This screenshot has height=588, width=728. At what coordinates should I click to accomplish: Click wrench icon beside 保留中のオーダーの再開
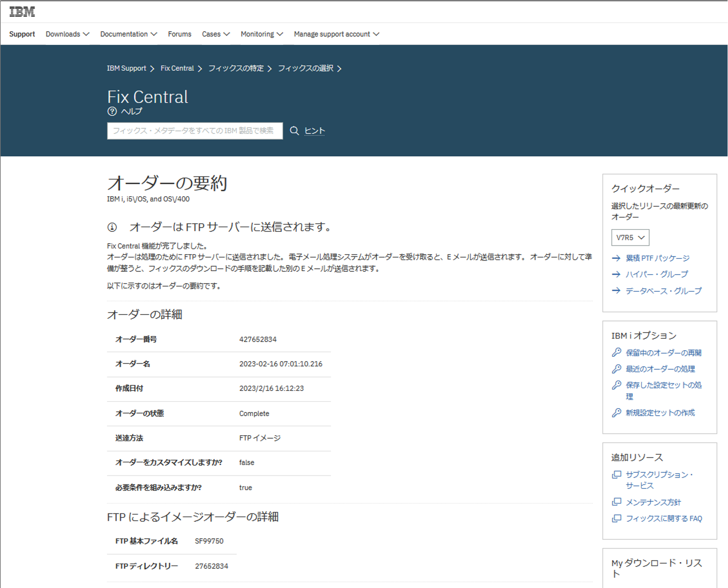tap(616, 352)
